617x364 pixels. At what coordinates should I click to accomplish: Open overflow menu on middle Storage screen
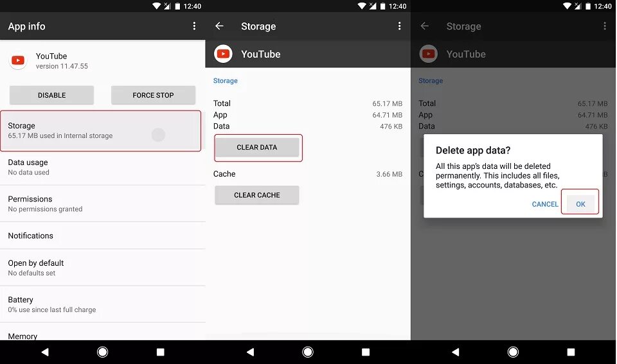coord(399,26)
